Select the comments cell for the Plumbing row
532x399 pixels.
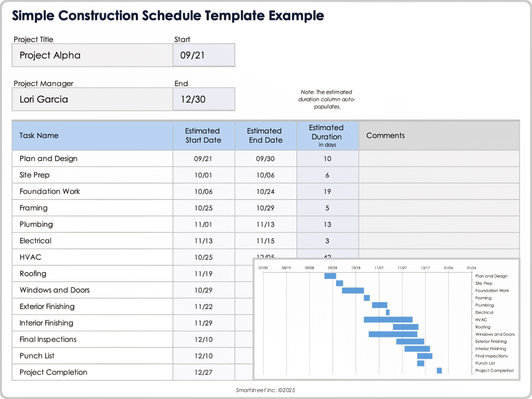coord(439,224)
